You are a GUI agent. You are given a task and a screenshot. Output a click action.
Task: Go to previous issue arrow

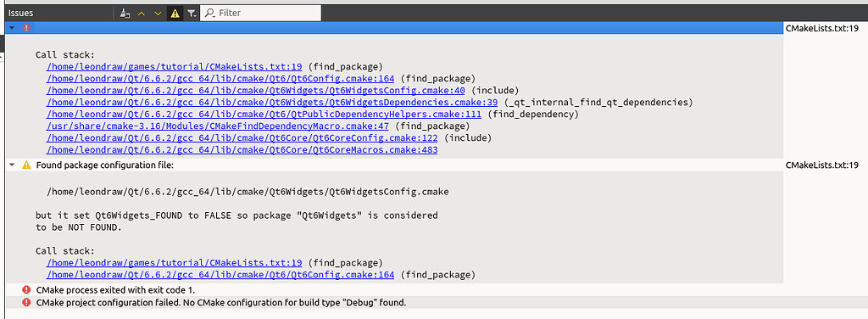[142, 13]
